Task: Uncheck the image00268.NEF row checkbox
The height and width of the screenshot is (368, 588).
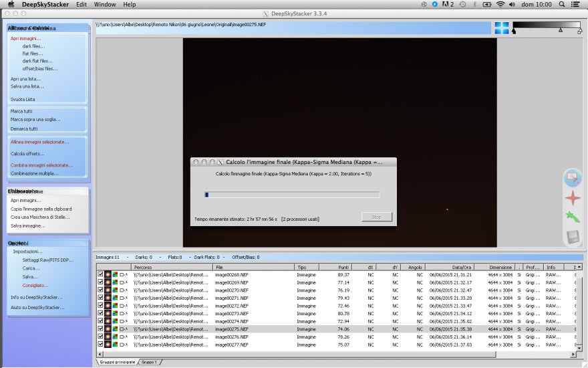Action: (100, 275)
